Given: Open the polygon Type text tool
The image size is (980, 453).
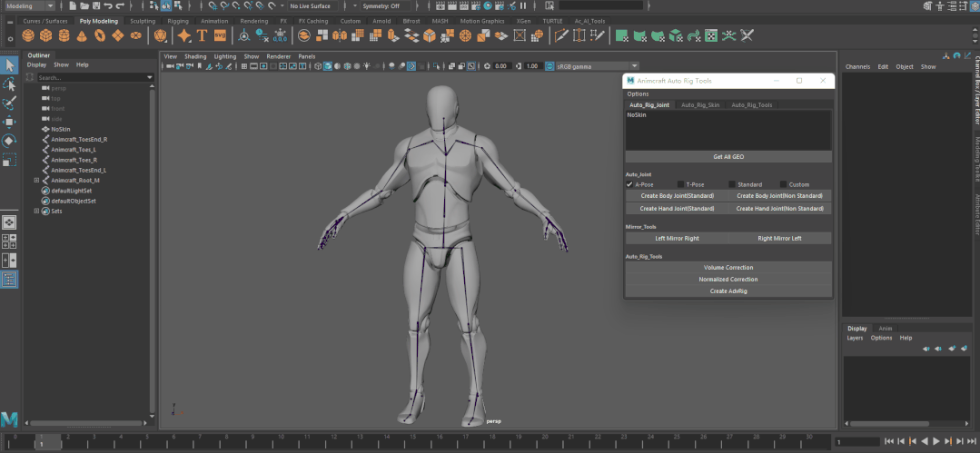Looking at the screenshot, I should point(202,35).
